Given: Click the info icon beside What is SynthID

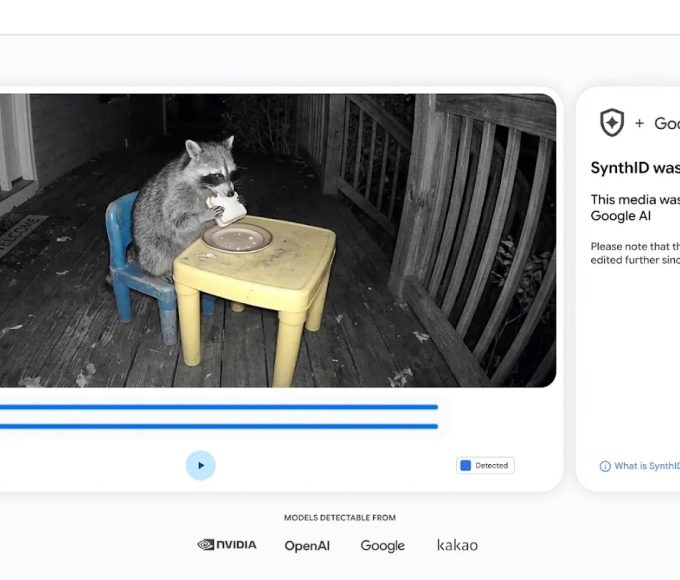Looking at the screenshot, I should coord(605,466).
